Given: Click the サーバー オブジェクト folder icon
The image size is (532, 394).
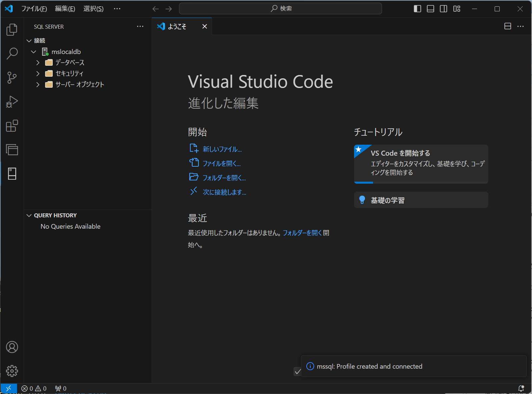Looking at the screenshot, I should [x=49, y=84].
